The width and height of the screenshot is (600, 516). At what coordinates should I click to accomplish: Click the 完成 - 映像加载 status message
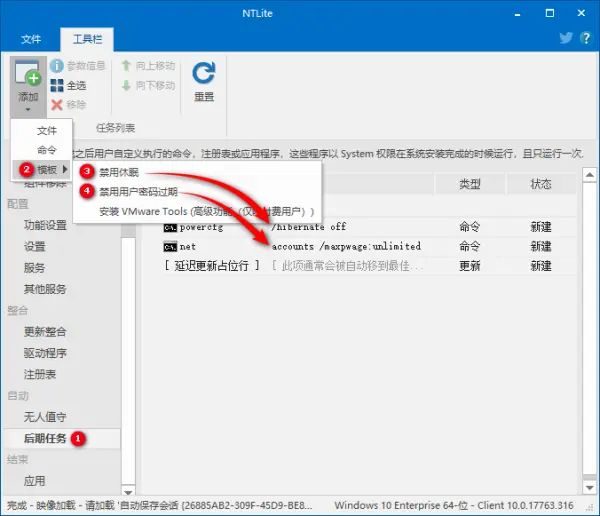click(x=159, y=506)
